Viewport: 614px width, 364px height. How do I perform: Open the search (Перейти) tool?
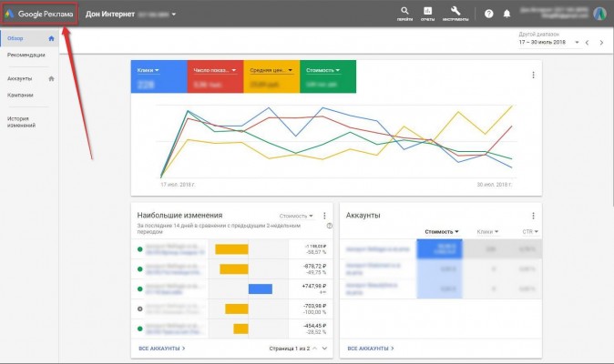click(x=404, y=13)
